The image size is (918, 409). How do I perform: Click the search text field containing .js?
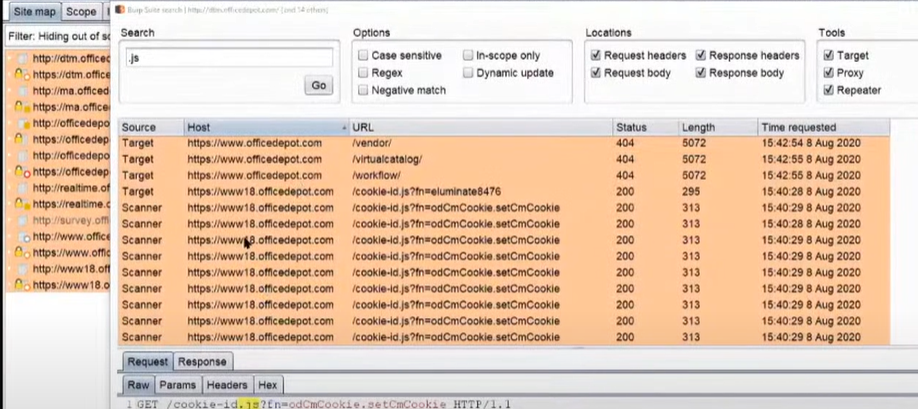coord(229,58)
